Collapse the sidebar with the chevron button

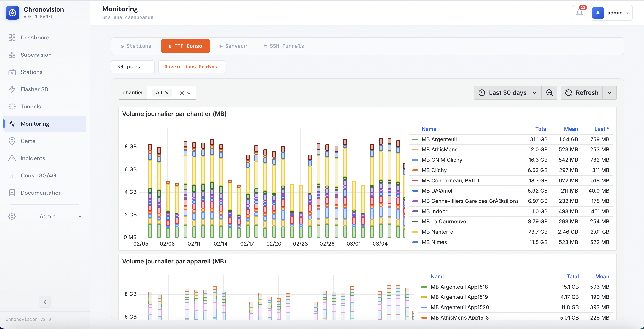pos(44,301)
